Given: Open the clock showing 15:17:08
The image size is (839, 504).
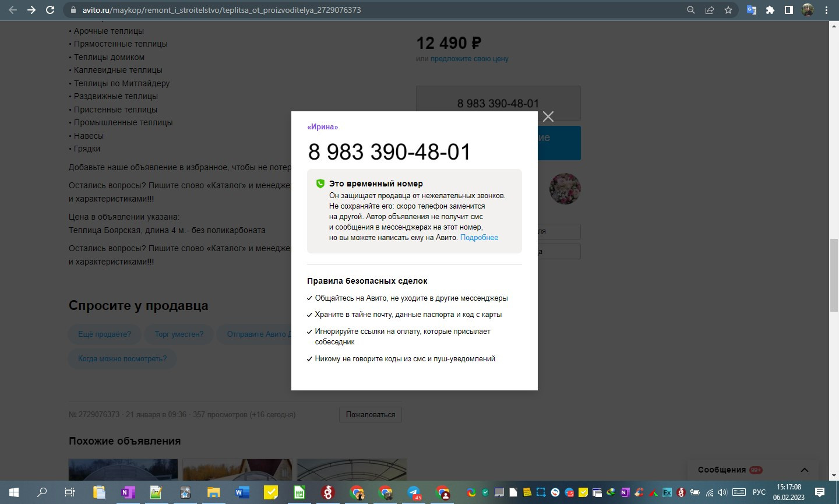Looking at the screenshot, I should click(x=789, y=492).
